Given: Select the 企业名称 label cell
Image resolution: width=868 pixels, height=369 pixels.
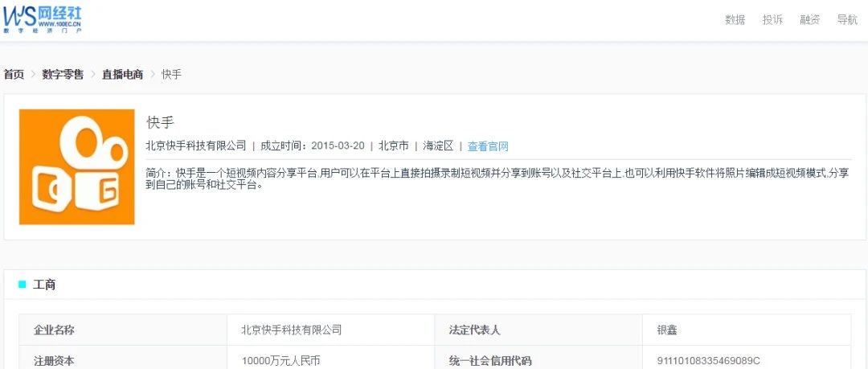Looking at the screenshot, I should 123,330.
